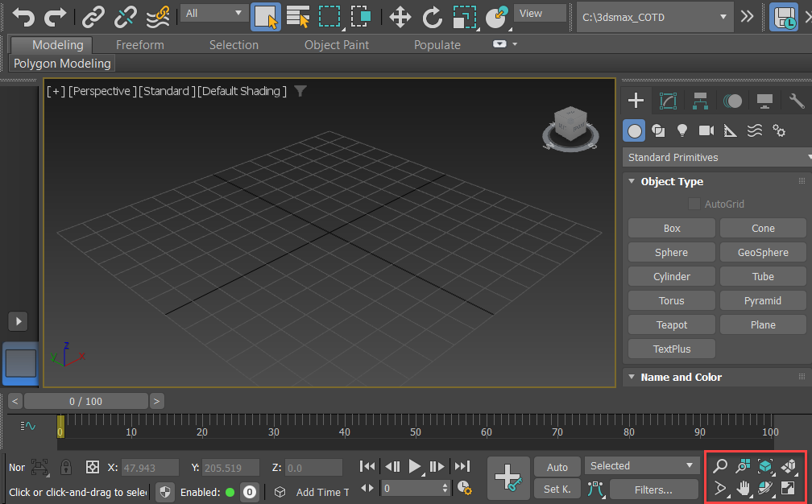812x504 pixels.
Task: Open the Modify panel tab icon
Action: pyautogui.click(x=668, y=101)
